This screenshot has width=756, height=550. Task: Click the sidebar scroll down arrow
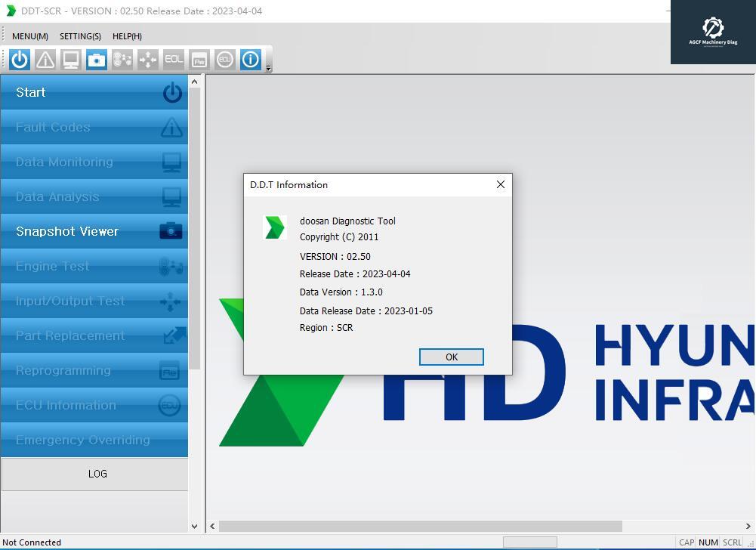tap(194, 526)
